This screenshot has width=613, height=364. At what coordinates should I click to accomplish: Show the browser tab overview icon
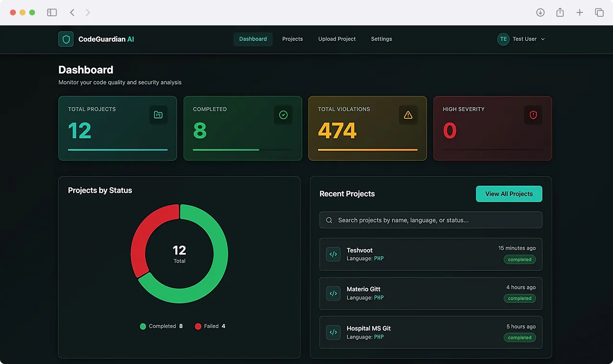click(599, 12)
